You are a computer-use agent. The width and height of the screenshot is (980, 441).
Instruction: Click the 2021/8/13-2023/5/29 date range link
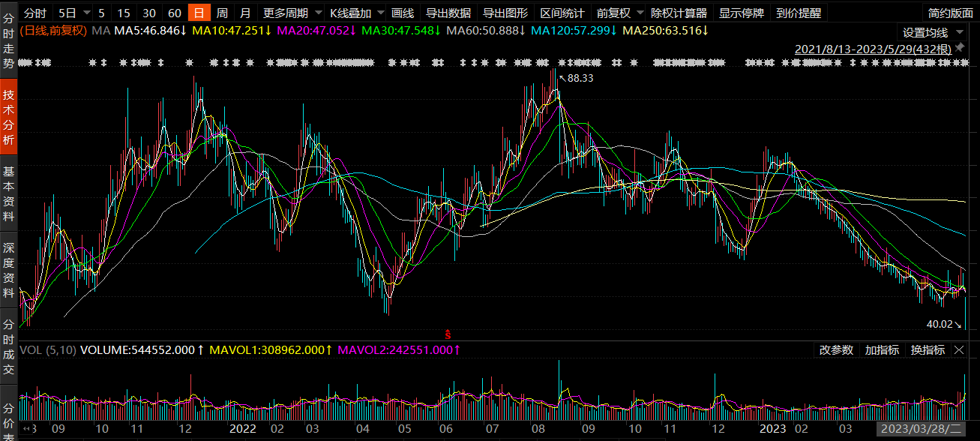click(x=873, y=49)
